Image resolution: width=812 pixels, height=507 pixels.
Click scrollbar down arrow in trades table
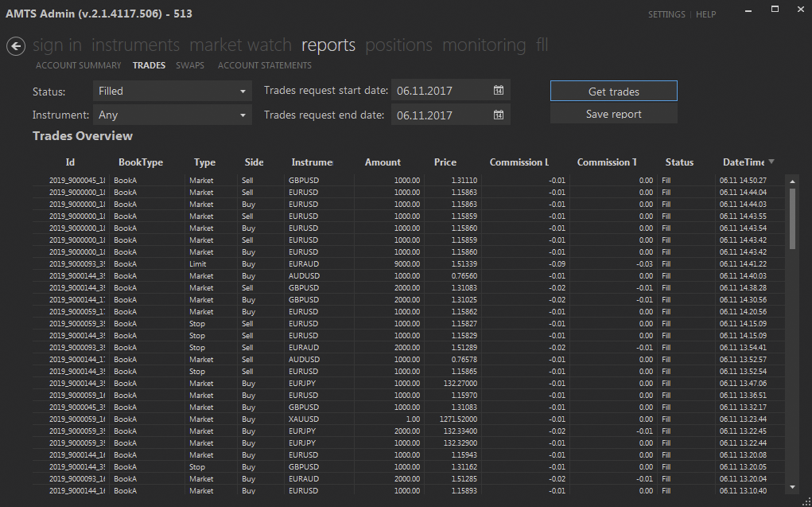point(792,487)
